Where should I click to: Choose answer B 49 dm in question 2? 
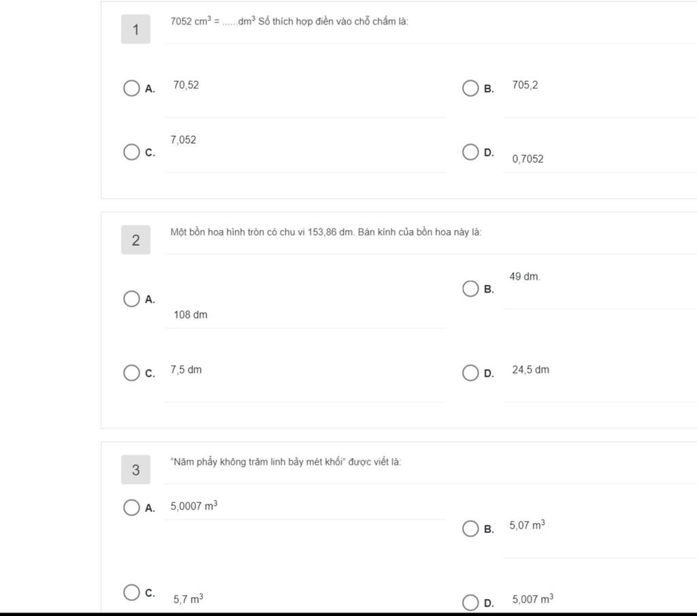click(x=470, y=289)
